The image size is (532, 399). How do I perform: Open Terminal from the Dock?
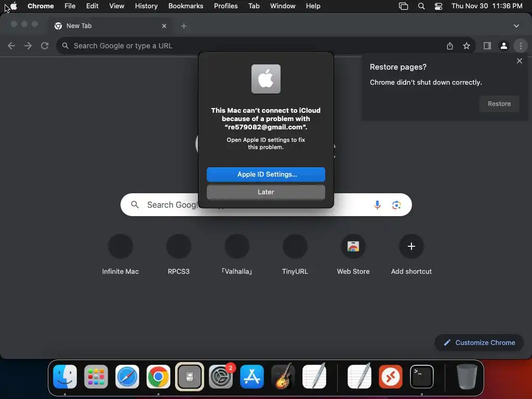(422, 377)
